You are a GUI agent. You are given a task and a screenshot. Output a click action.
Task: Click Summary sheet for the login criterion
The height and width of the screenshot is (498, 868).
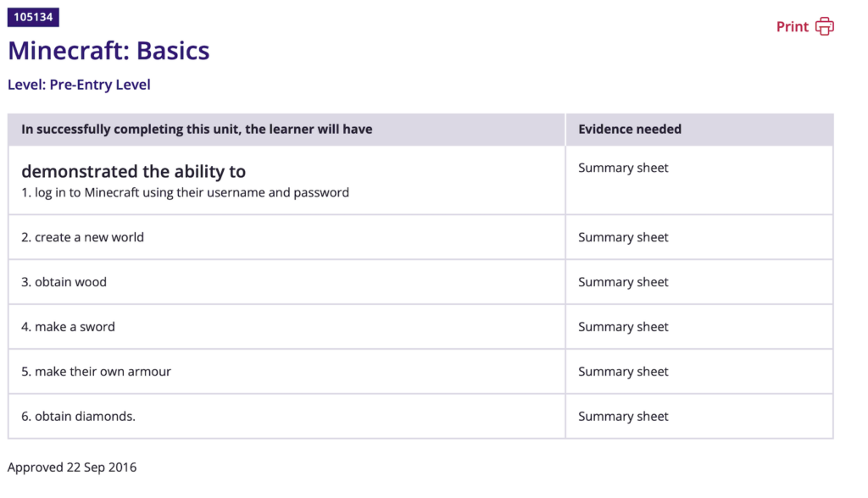tap(623, 168)
